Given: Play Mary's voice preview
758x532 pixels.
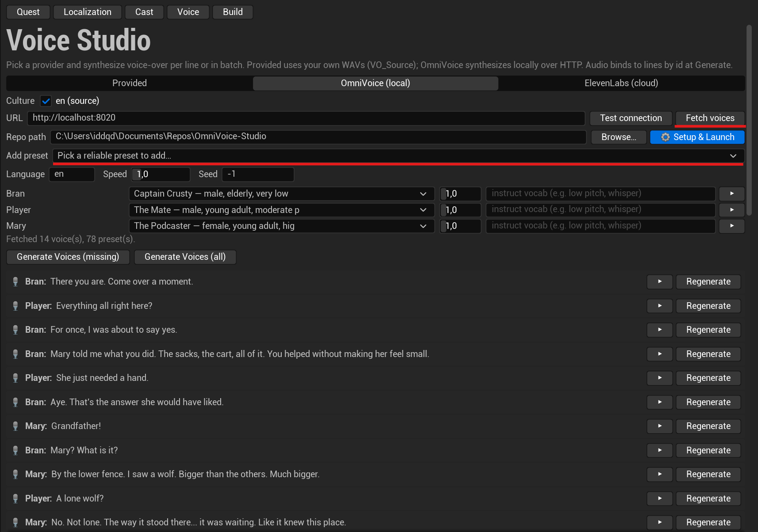Looking at the screenshot, I should click(x=731, y=226).
